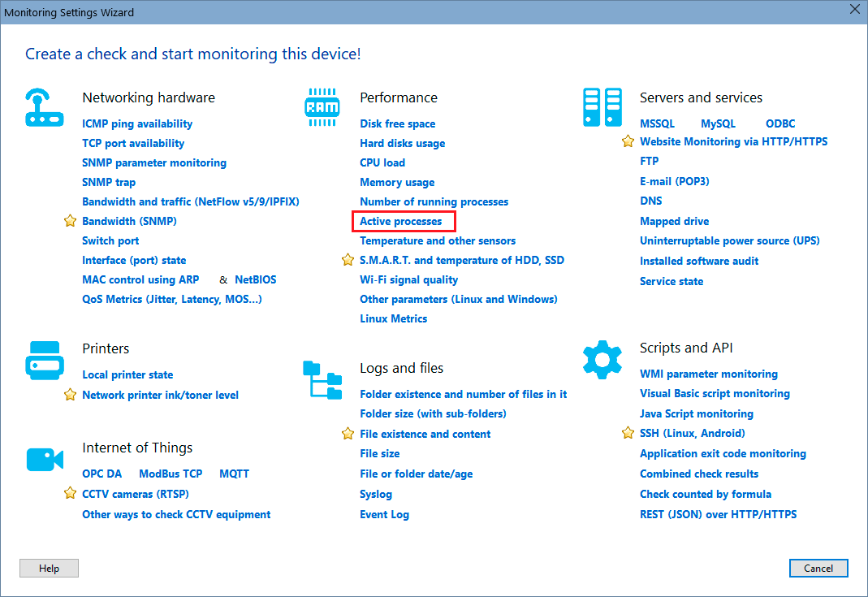Click the folder tree Logs icon
The height and width of the screenshot is (597, 868).
point(322,380)
